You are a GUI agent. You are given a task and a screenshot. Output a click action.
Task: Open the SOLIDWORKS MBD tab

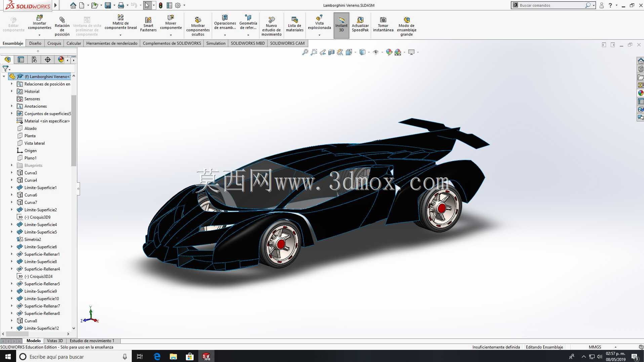pyautogui.click(x=248, y=43)
